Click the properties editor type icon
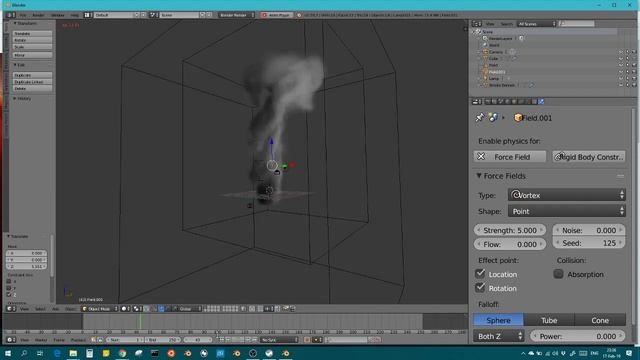This screenshot has height=360, width=640. (x=476, y=102)
